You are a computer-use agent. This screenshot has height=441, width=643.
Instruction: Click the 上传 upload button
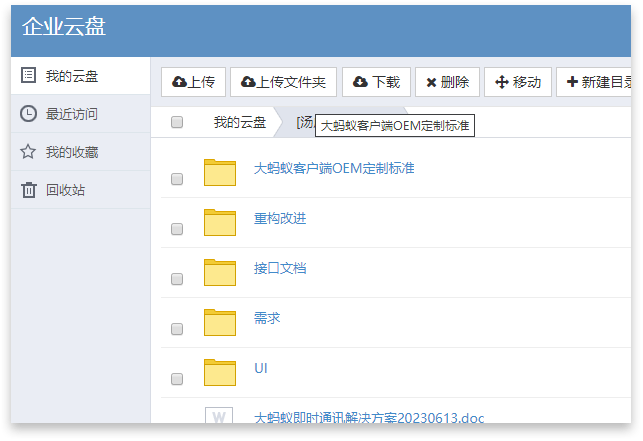click(194, 82)
